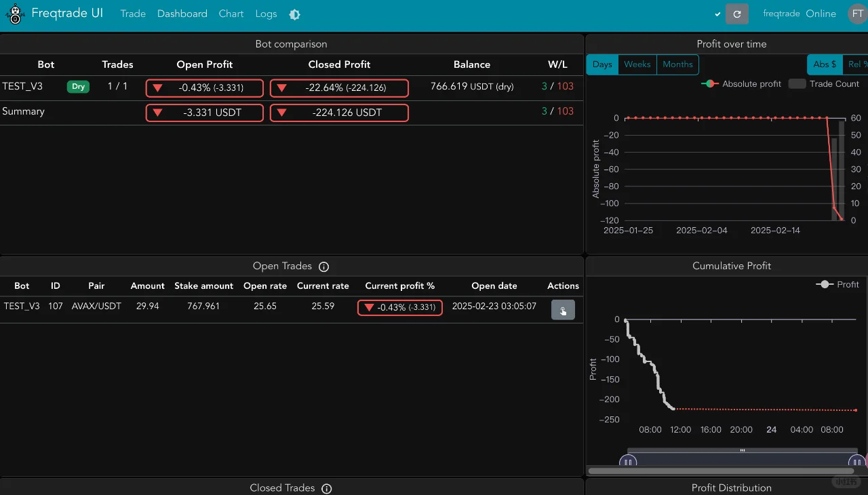This screenshot has height=495, width=868.
Task: Switch profit chart to Months
Action: tap(678, 64)
